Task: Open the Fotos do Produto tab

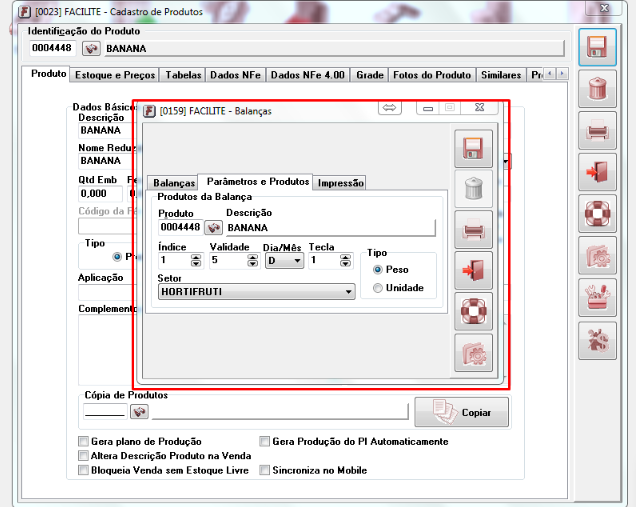Action: (x=432, y=75)
